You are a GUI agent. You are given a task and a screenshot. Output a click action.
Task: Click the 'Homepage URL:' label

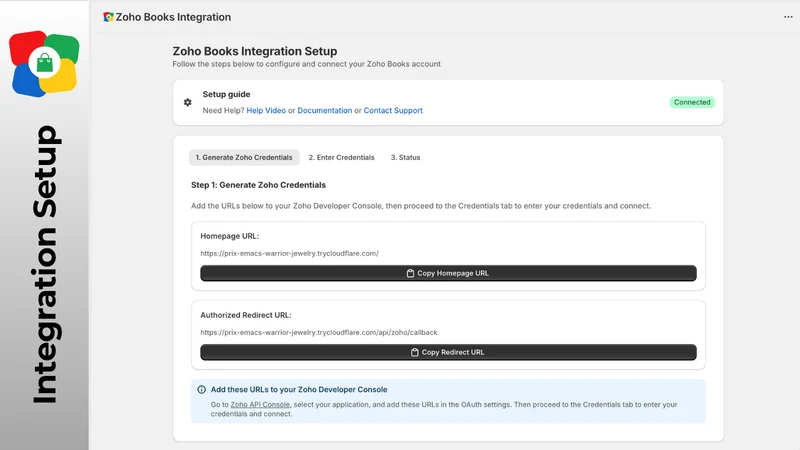pyautogui.click(x=230, y=236)
